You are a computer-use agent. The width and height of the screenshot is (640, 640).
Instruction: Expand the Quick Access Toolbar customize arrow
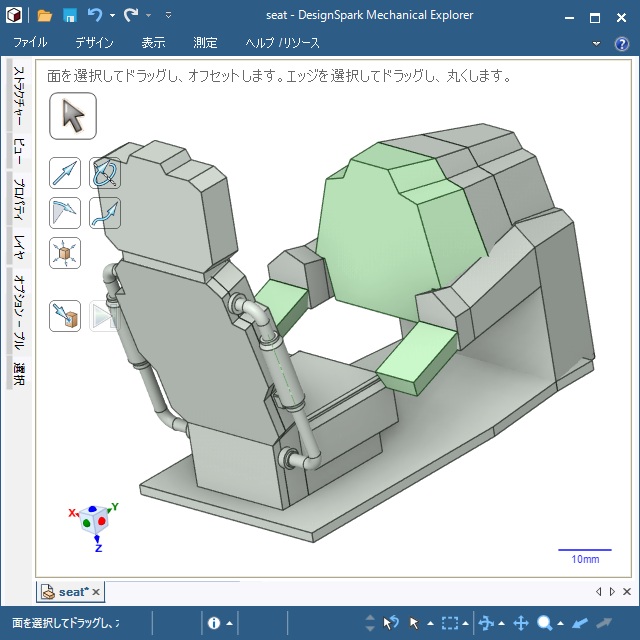168,16
